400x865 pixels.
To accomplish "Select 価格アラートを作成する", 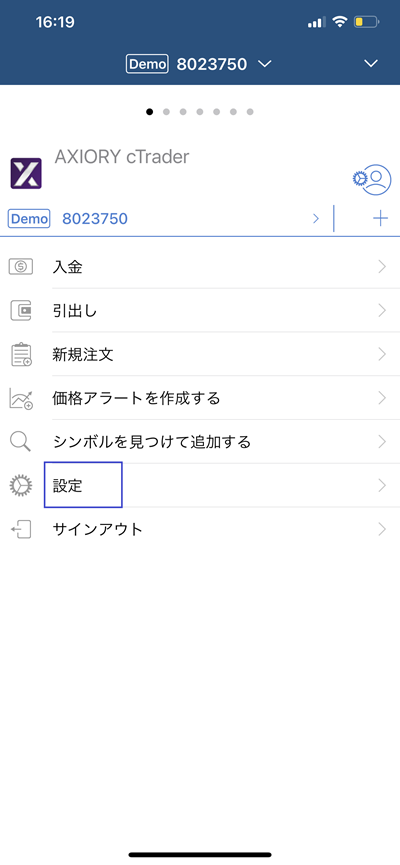I will point(200,398).
